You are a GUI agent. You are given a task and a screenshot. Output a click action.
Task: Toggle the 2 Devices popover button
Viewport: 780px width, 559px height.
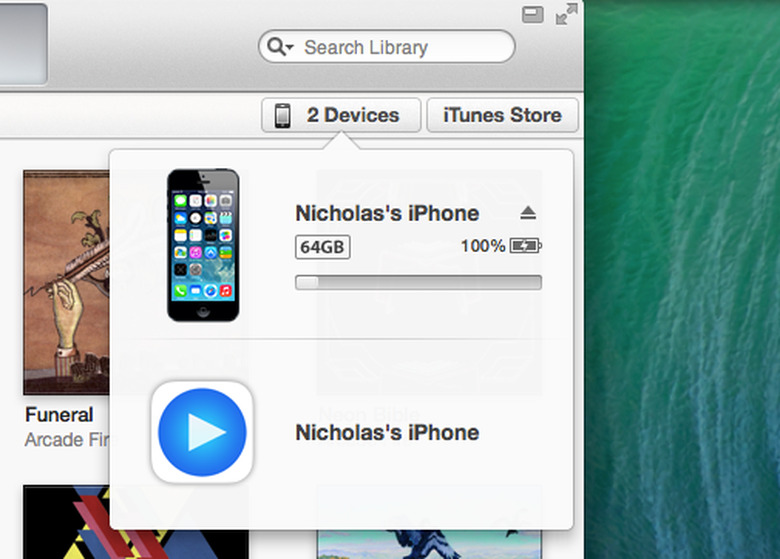tap(336, 115)
